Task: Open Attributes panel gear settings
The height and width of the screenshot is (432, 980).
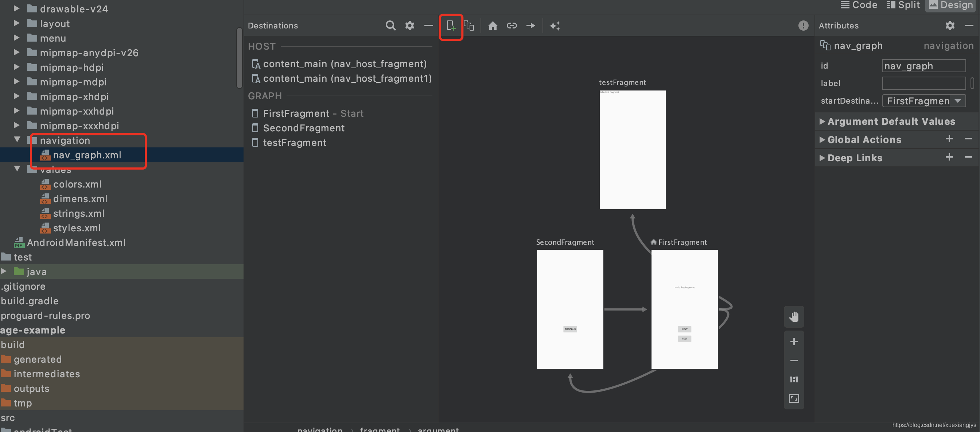Action: coord(950,26)
